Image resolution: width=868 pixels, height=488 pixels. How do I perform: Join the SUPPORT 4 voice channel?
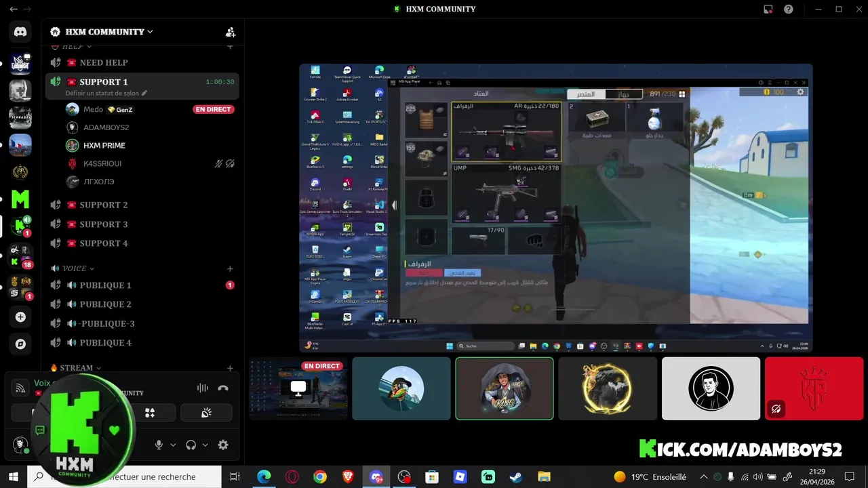click(142, 243)
